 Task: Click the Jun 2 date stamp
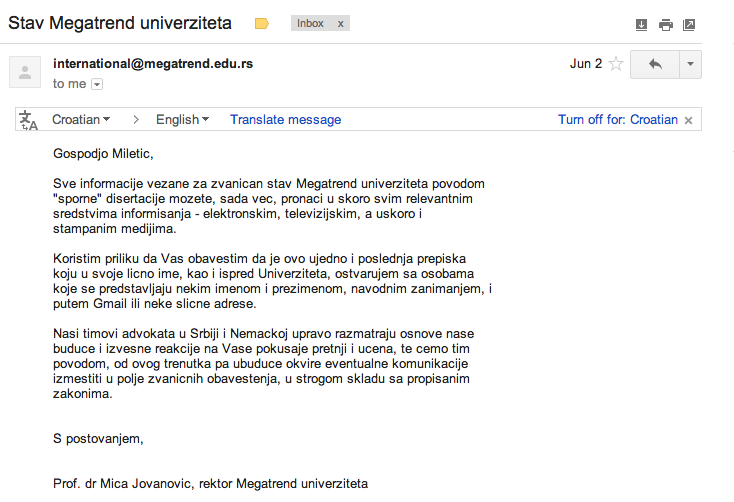click(x=586, y=64)
